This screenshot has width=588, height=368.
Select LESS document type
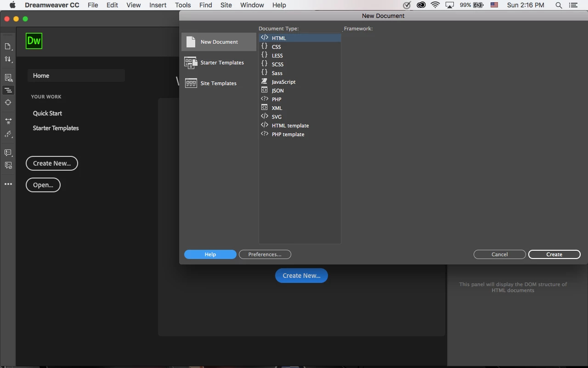coord(300,56)
